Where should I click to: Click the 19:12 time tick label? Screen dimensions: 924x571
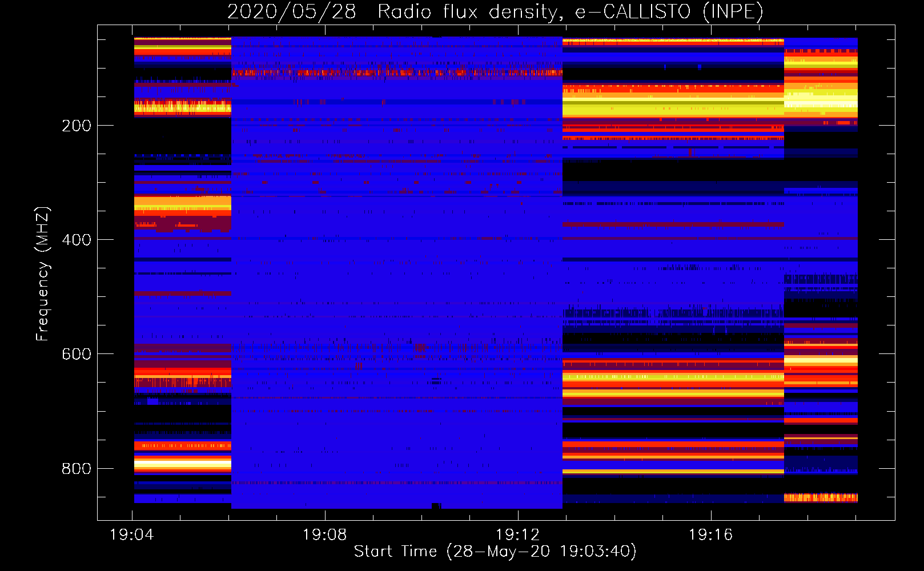click(518, 535)
